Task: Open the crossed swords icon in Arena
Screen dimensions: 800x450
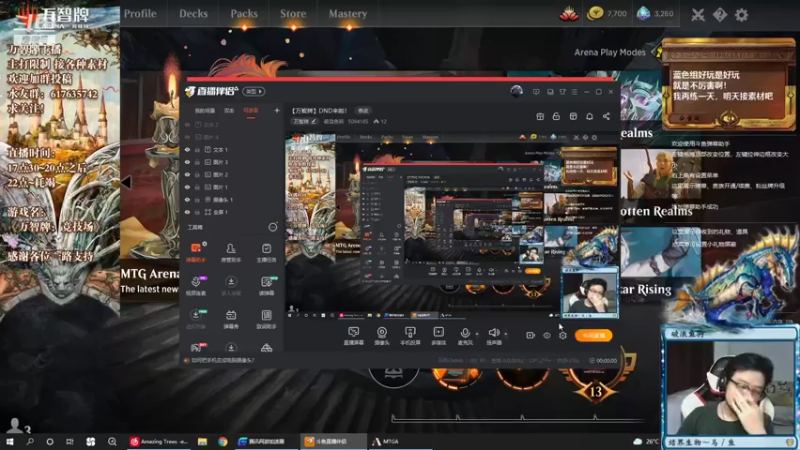Action: coord(697,15)
